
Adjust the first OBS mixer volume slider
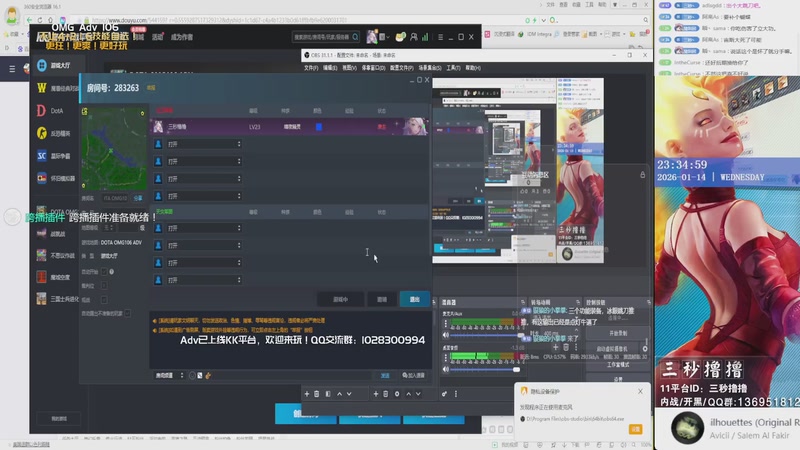point(486,335)
